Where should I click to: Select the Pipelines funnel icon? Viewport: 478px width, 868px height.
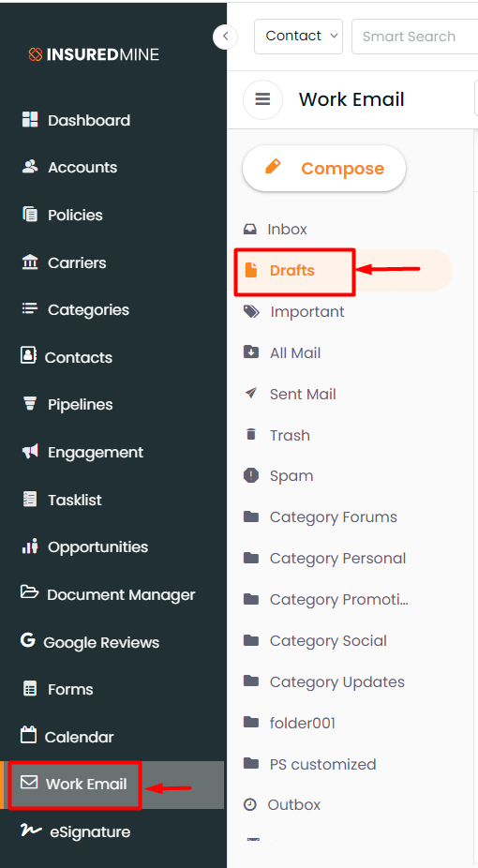tap(30, 403)
